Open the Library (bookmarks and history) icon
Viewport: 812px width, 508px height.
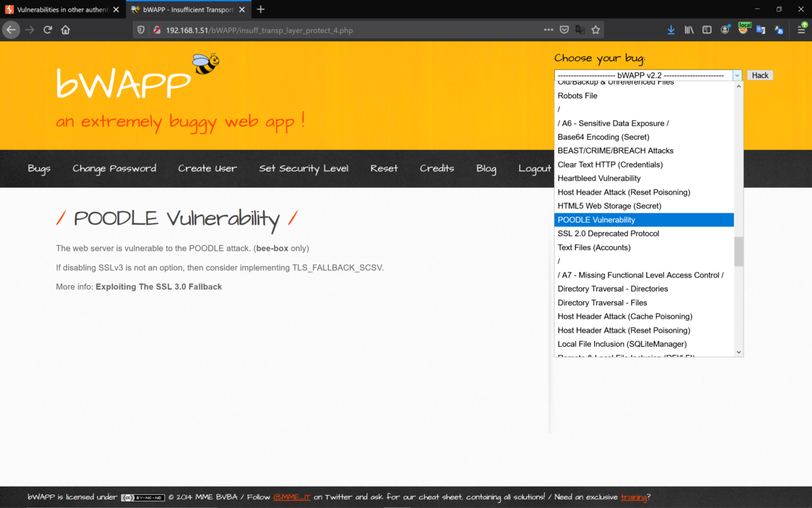click(689, 30)
